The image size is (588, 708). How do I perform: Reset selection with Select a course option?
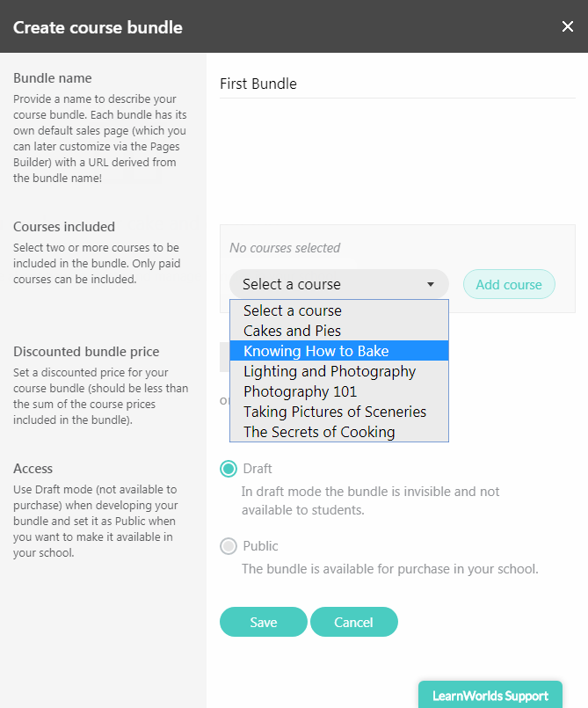[x=292, y=310]
